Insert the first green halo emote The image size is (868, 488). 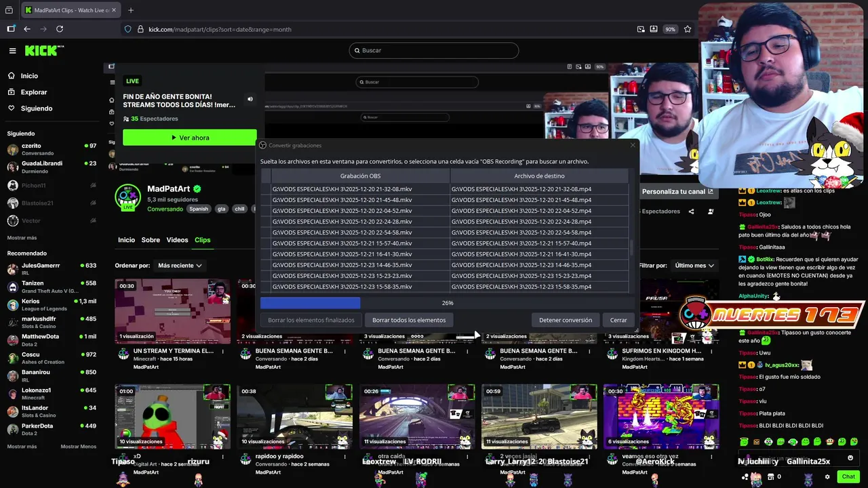pyautogui.click(x=744, y=442)
